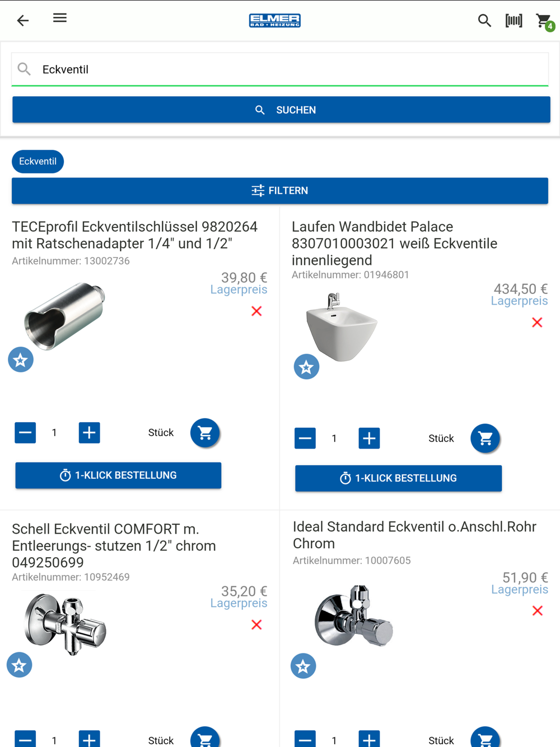Screen dimensions: 560x747
Task: 1-Klick Bestellung for TECEprofil Eckventilschlüssel
Action: 118,475
